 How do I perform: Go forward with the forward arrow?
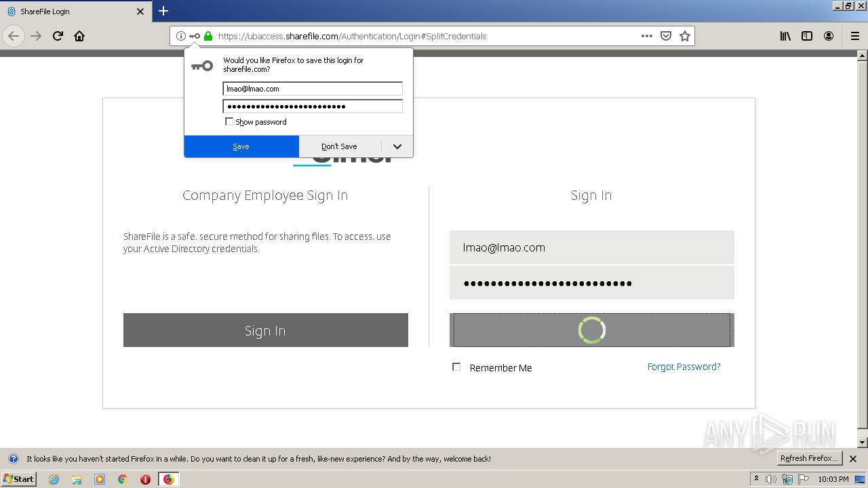pyautogui.click(x=36, y=36)
